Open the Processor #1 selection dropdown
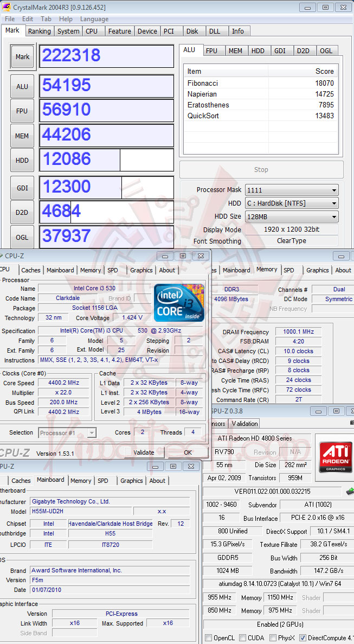Screen dimensions: 354x644 pos(68,433)
